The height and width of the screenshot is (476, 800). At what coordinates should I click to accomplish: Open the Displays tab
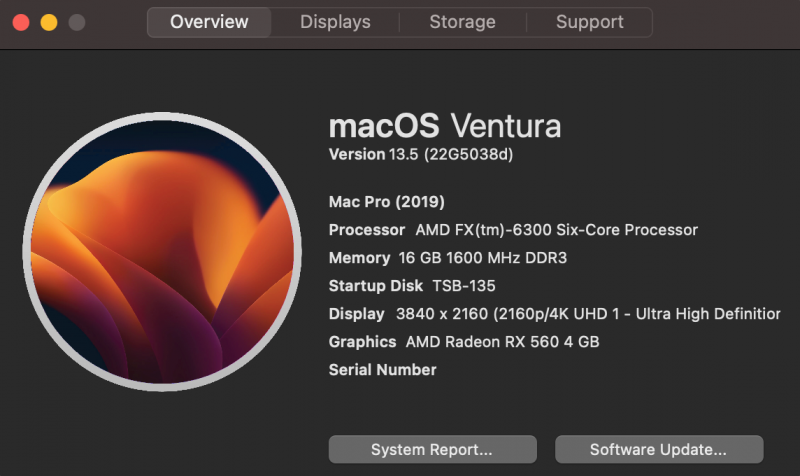335,22
